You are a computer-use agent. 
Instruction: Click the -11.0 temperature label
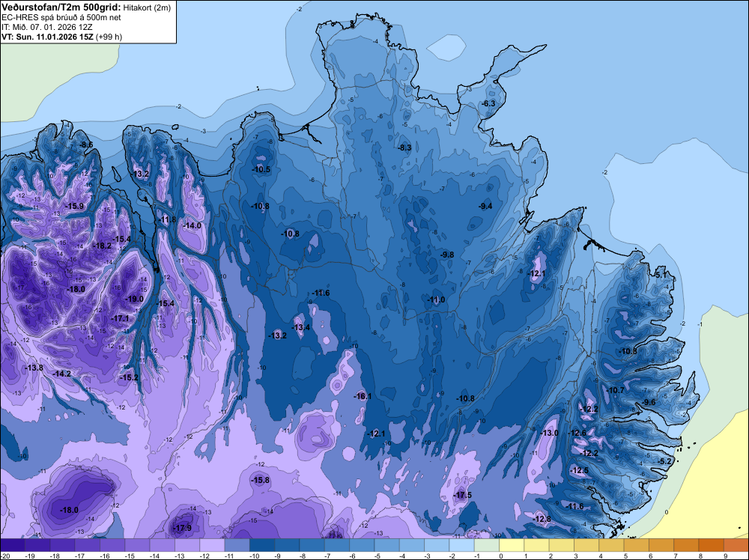(436, 299)
